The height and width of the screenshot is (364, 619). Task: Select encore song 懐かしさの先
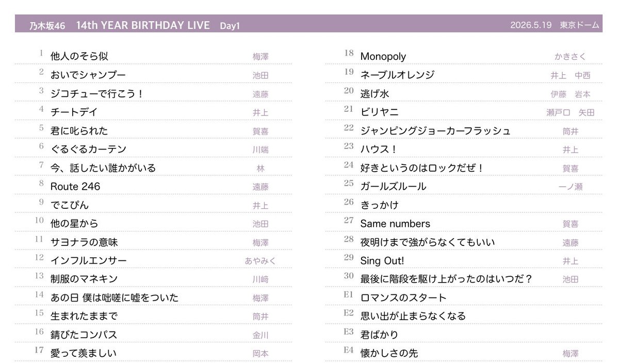(389, 353)
